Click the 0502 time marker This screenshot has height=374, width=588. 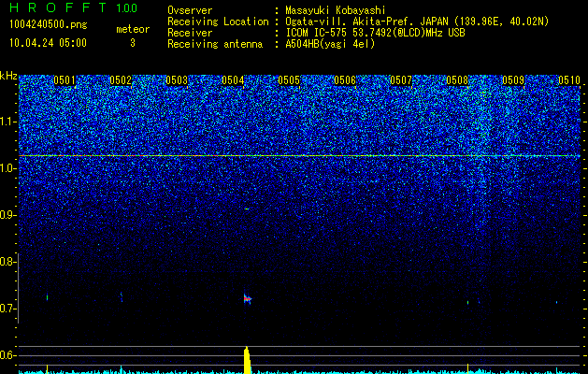[121, 80]
